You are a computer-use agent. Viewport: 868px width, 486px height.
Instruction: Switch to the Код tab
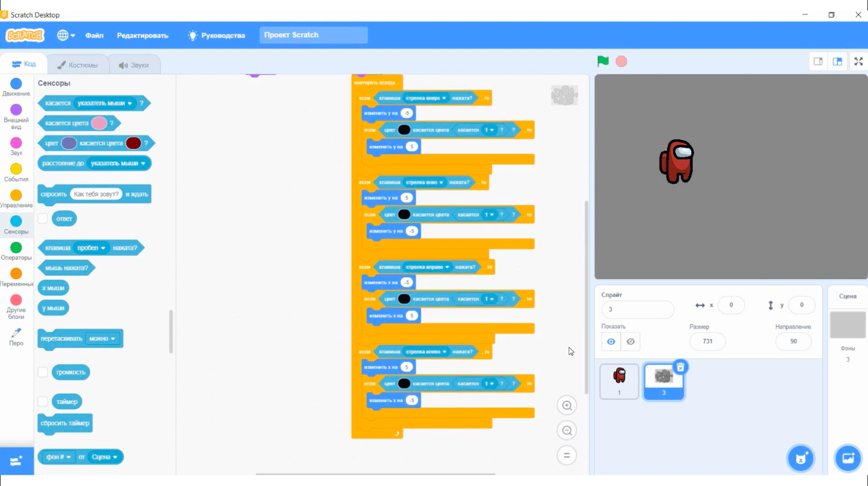click(24, 64)
